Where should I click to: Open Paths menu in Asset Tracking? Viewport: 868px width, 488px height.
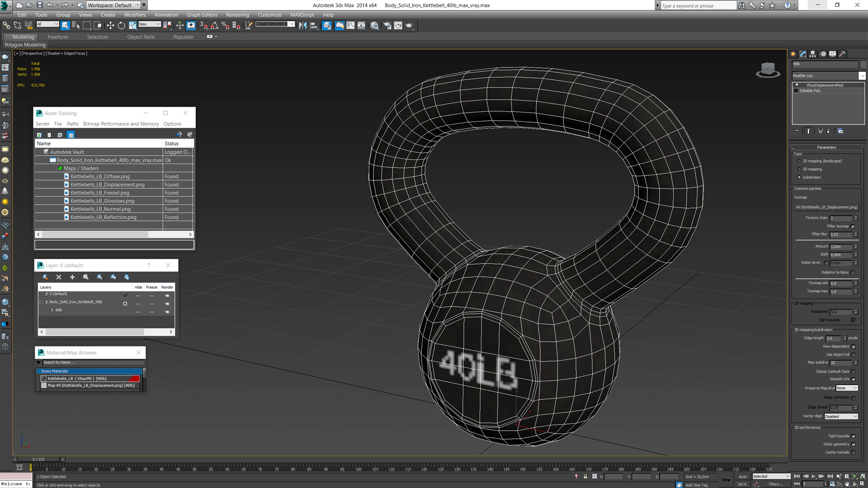click(x=72, y=124)
